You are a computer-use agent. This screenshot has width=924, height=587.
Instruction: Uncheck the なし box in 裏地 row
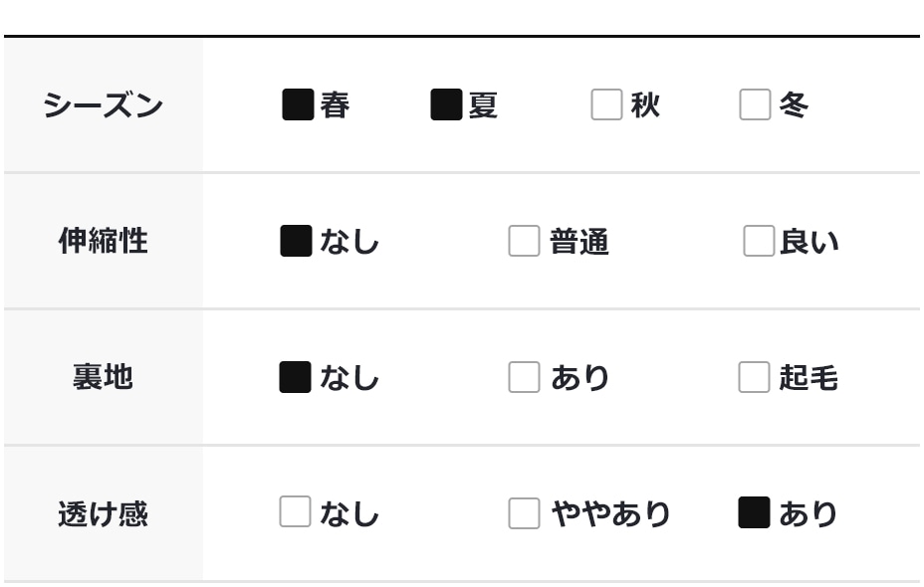click(x=296, y=377)
